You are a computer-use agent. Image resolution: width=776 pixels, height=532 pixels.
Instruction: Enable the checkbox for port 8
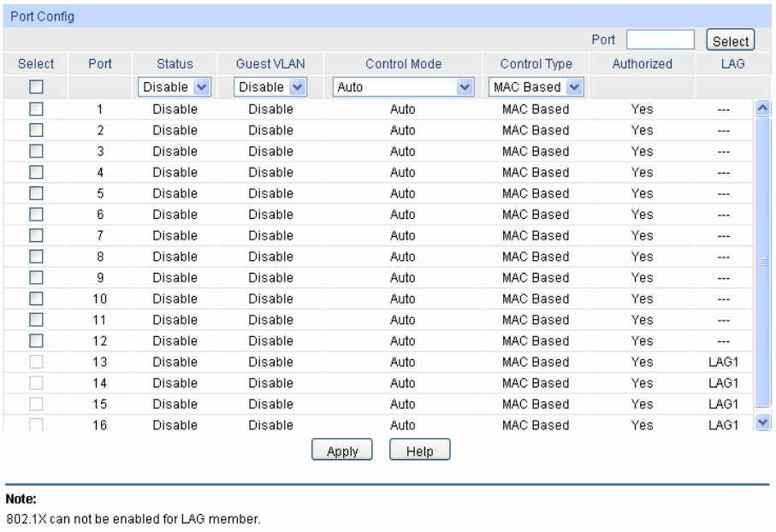[36, 257]
